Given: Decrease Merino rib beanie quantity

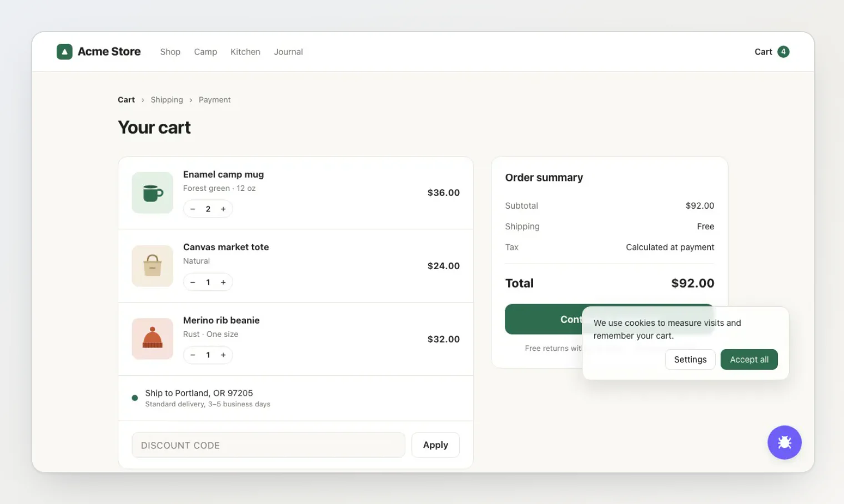Looking at the screenshot, I should click(x=193, y=355).
